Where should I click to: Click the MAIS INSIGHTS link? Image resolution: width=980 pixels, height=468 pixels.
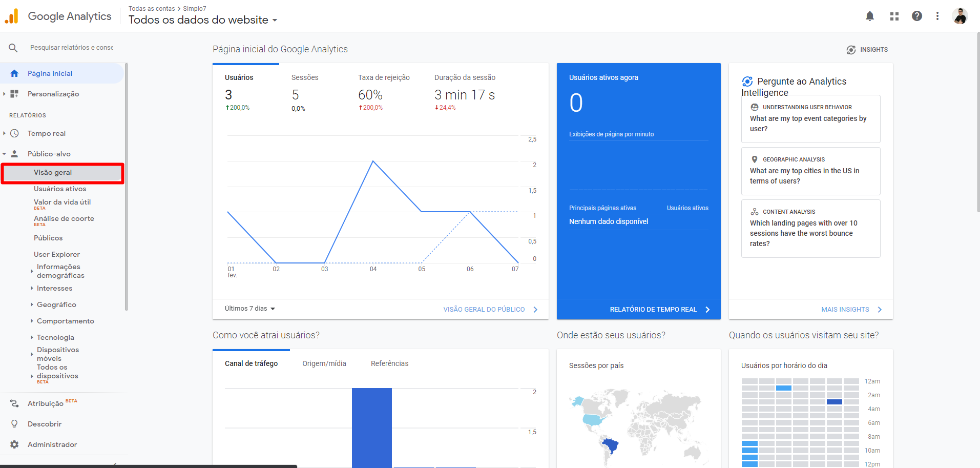(845, 310)
